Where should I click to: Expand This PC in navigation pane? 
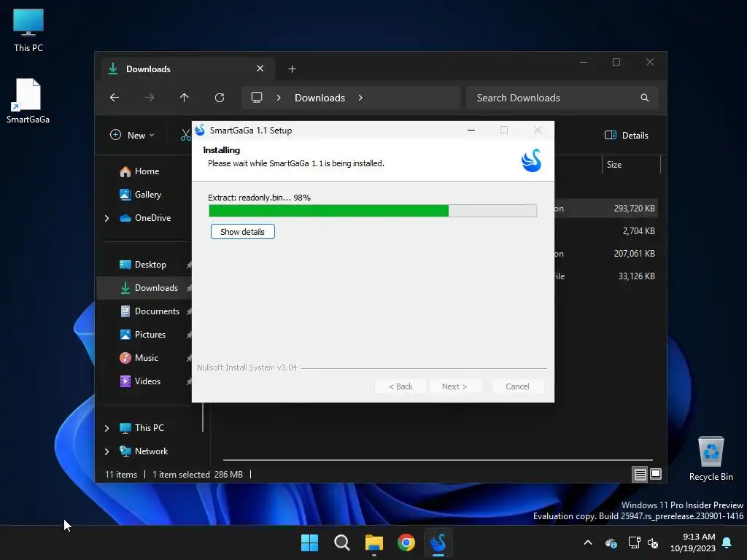(107, 428)
